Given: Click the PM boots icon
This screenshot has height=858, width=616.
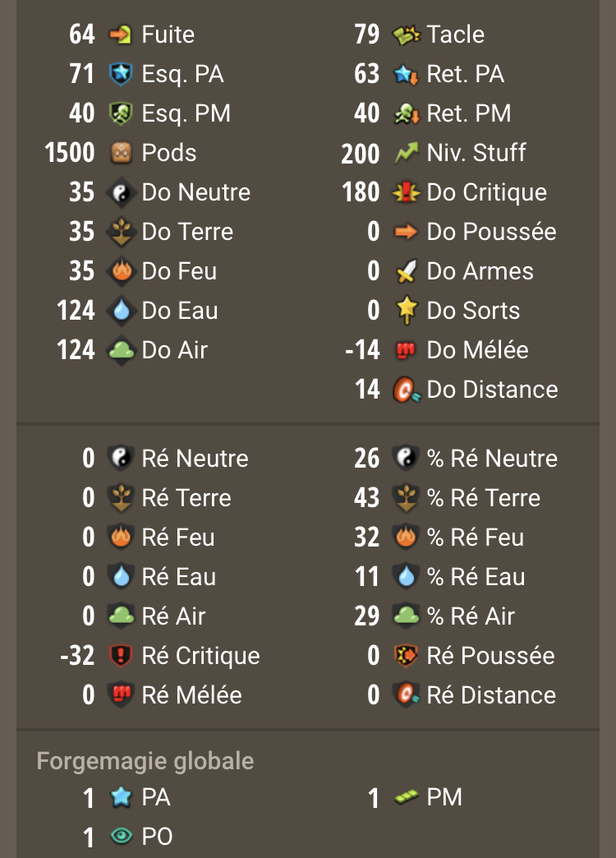Looking at the screenshot, I should [406, 797].
